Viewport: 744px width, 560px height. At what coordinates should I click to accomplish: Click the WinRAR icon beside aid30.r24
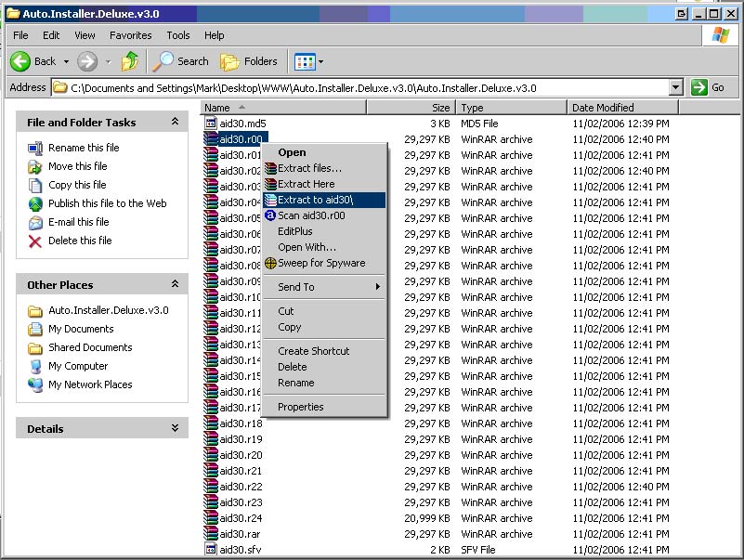[x=211, y=518]
